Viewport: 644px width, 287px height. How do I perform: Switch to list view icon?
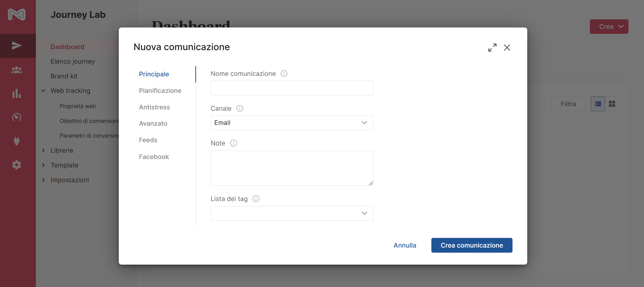click(598, 104)
